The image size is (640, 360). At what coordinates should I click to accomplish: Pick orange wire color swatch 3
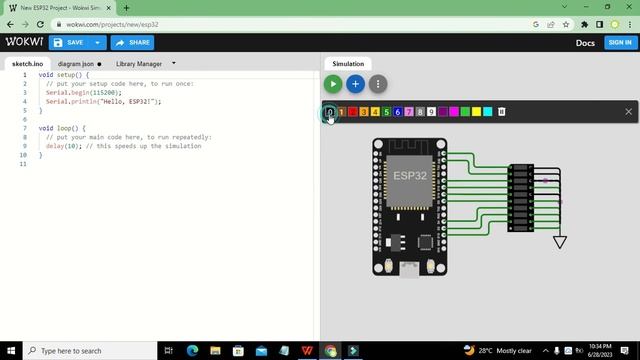click(364, 112)
